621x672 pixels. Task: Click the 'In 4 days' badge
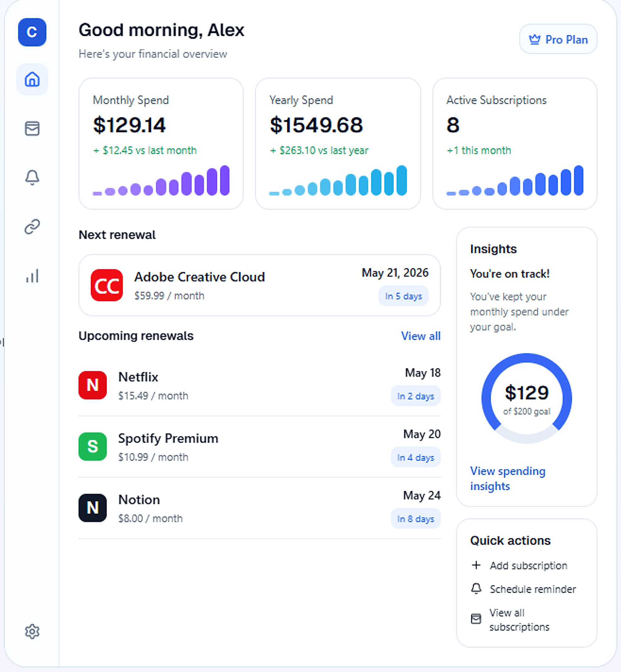point(416,457)
